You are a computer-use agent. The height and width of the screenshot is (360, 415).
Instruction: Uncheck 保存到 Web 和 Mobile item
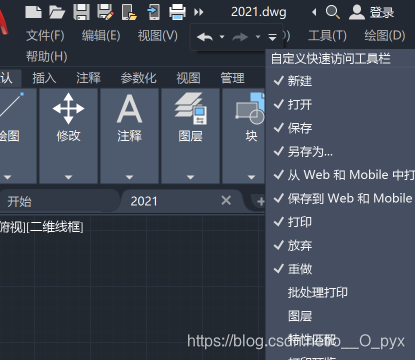point(340,199)
